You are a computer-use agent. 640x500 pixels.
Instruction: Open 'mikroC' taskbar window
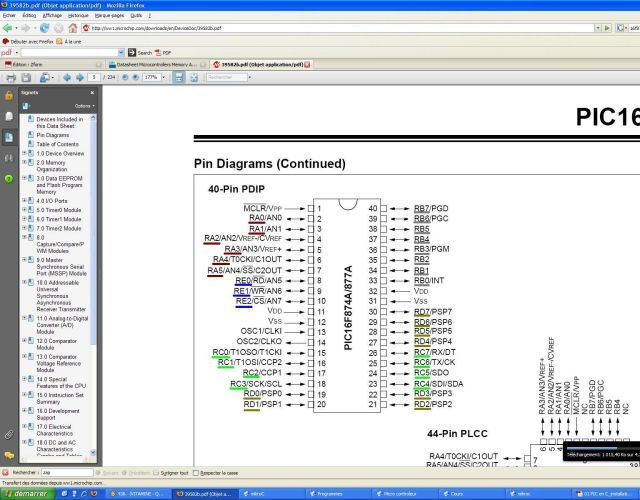pos(271,494)
